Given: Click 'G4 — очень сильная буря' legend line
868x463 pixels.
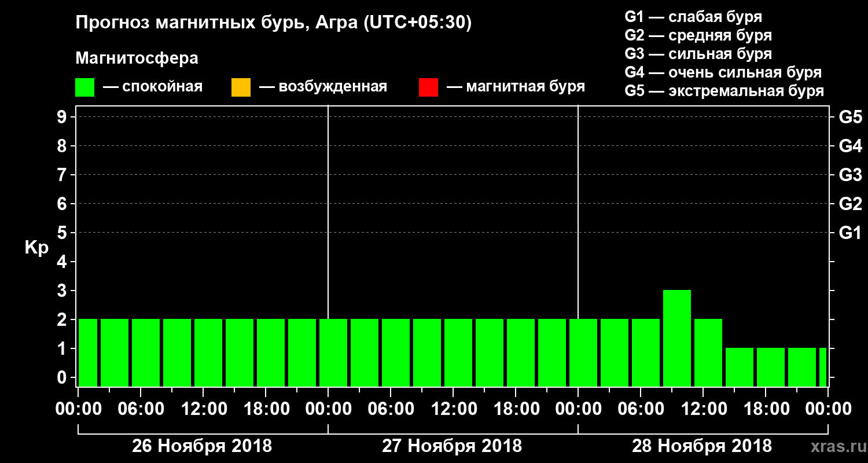Looking at the screenshot, I should point(723,72).
